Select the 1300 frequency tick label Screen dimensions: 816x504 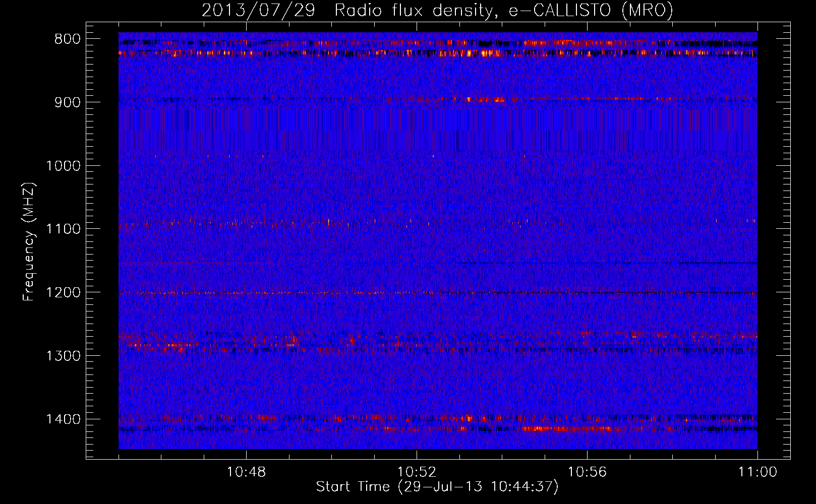(x=63, y=356)
